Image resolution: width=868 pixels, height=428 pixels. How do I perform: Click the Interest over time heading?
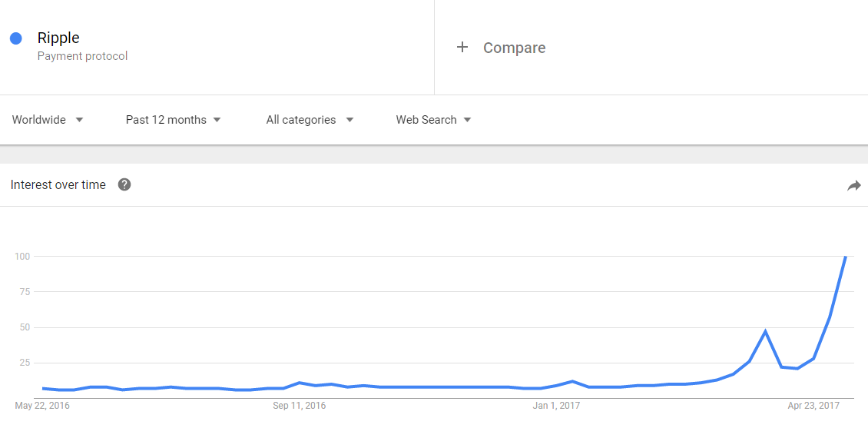(x=58, y=185)
